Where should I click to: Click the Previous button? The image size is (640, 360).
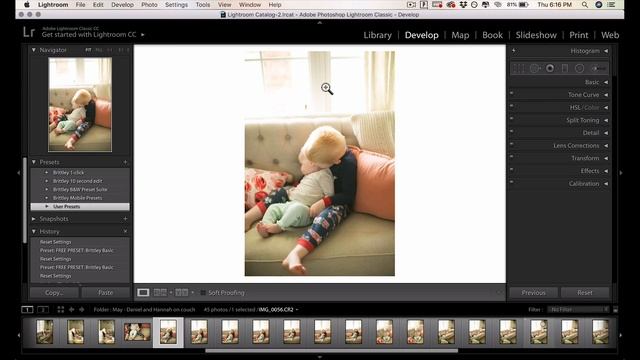533,293
